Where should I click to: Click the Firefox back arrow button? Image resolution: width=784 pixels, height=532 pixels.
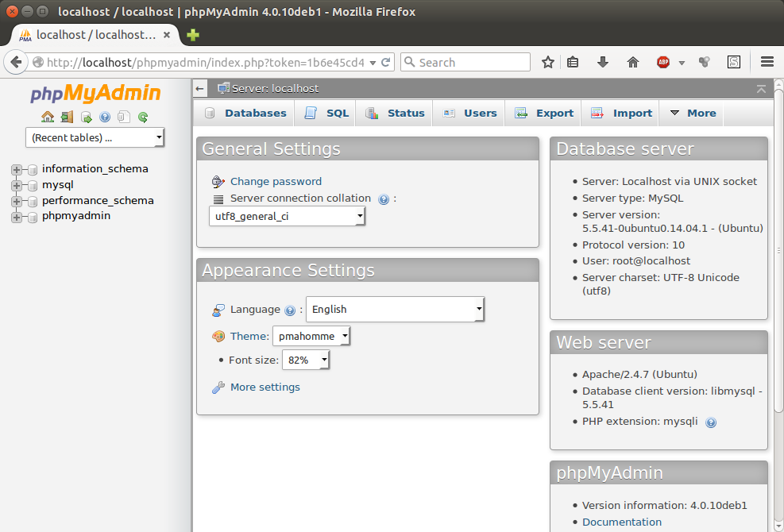coord(16,63)
